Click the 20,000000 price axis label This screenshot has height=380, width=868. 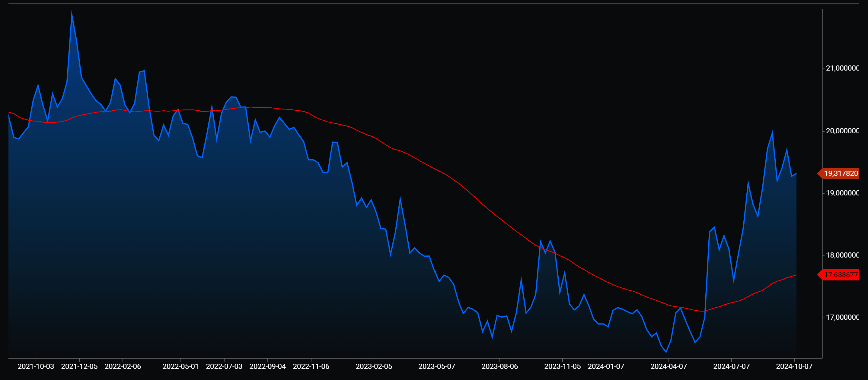(x=842, y=131)
